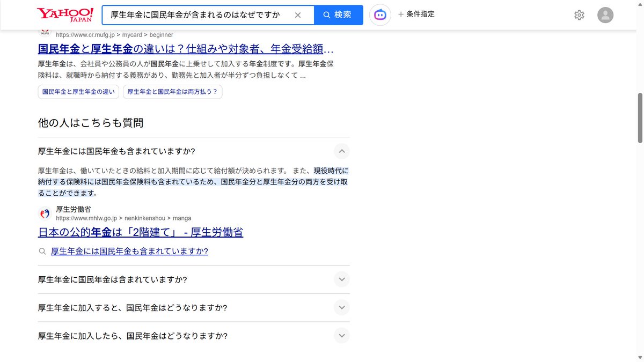644x362 pixels.
Task: Open the AI assistant robot icon
Action: tap(380, 15)
